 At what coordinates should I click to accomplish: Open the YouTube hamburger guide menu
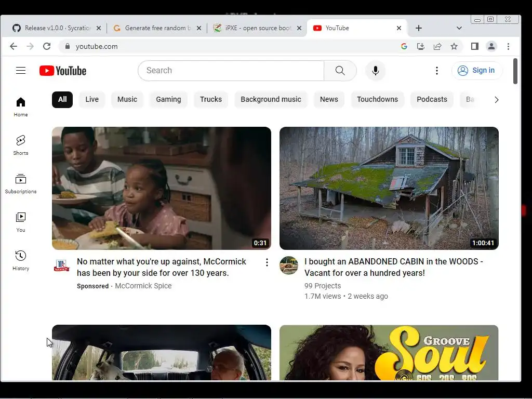pos(21,71)
